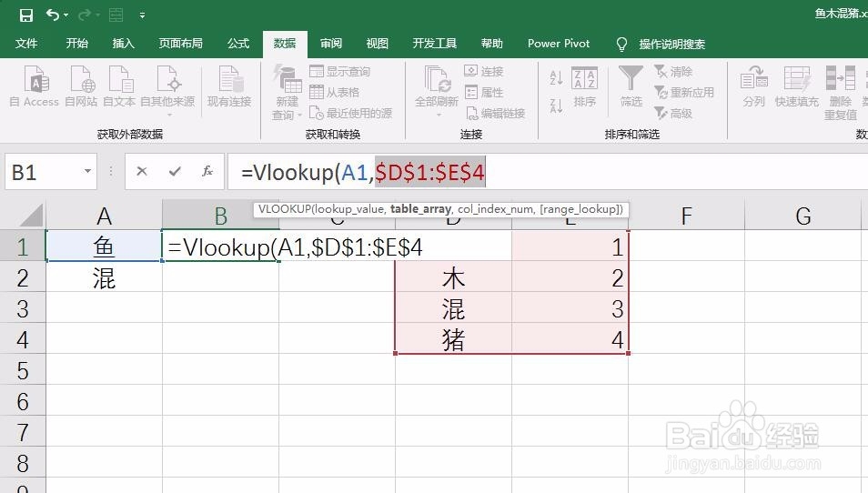Viewport: 868px width, 493px height.
Task: Select column F header
Action: (686, 216)
